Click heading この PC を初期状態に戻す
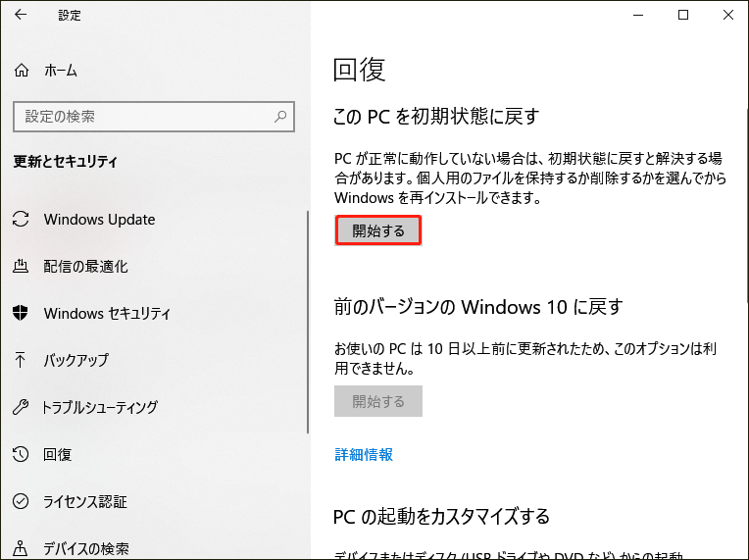Viewport: 749px width, 560px height. click(x=436, y=116)
